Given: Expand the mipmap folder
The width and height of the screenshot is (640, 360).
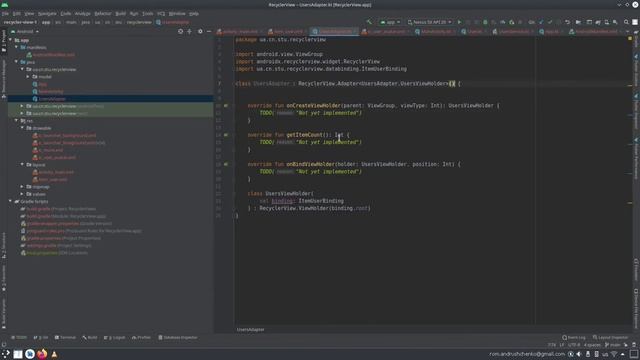Looking at the screenshot, I should [22, 187].
